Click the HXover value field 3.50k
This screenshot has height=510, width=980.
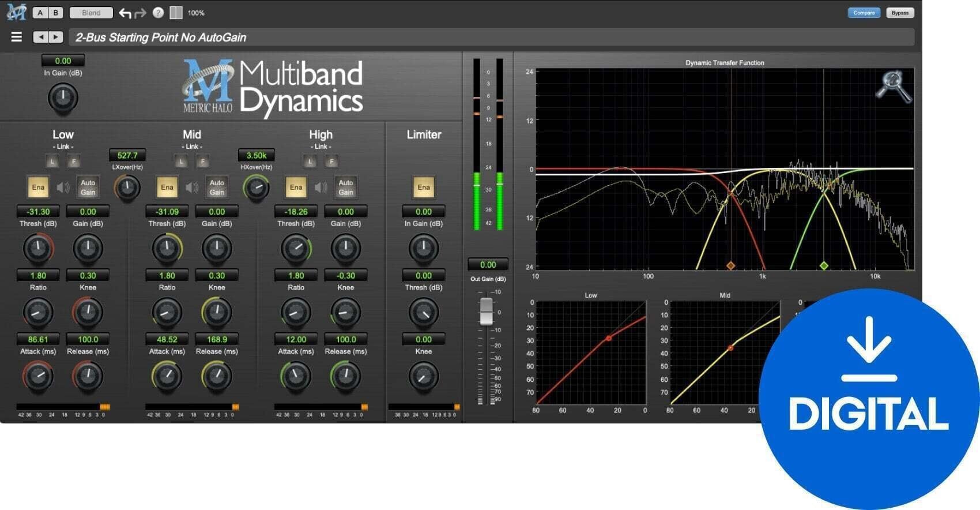(x=257, y=155)
